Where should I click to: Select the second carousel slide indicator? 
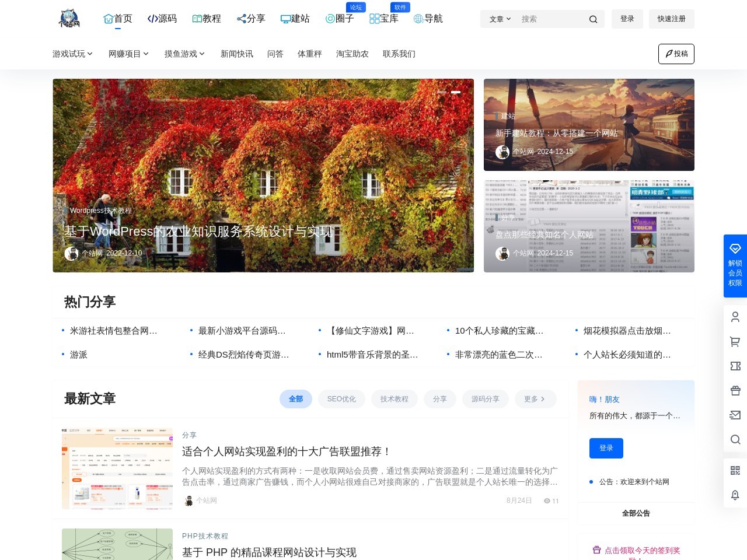pyautogui.click(x=456, y=92)
